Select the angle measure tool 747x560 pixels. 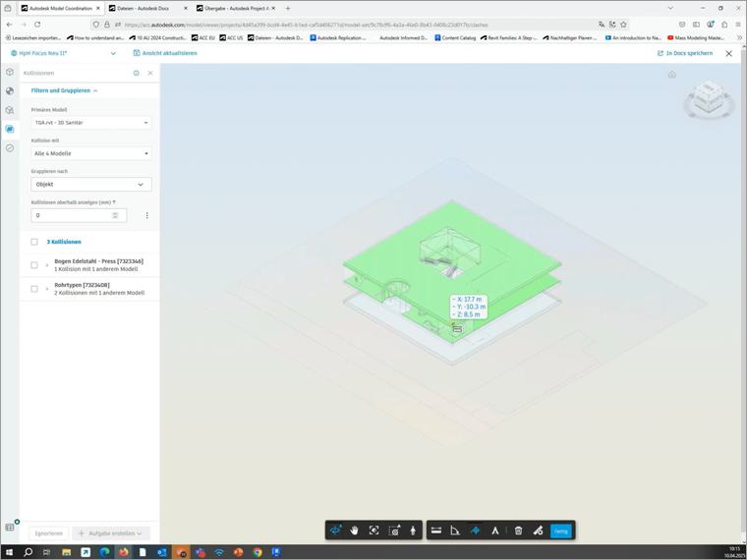(455, 531)
